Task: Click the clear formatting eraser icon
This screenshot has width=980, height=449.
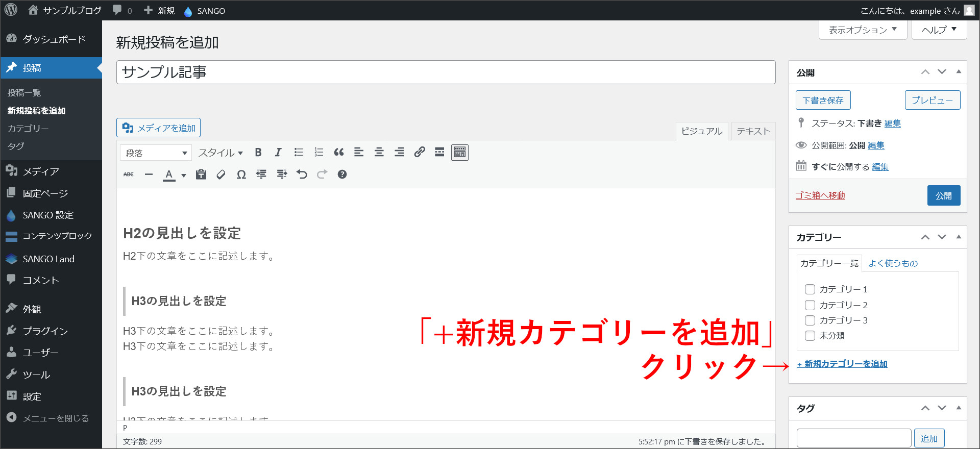Action: coord(221,174)
